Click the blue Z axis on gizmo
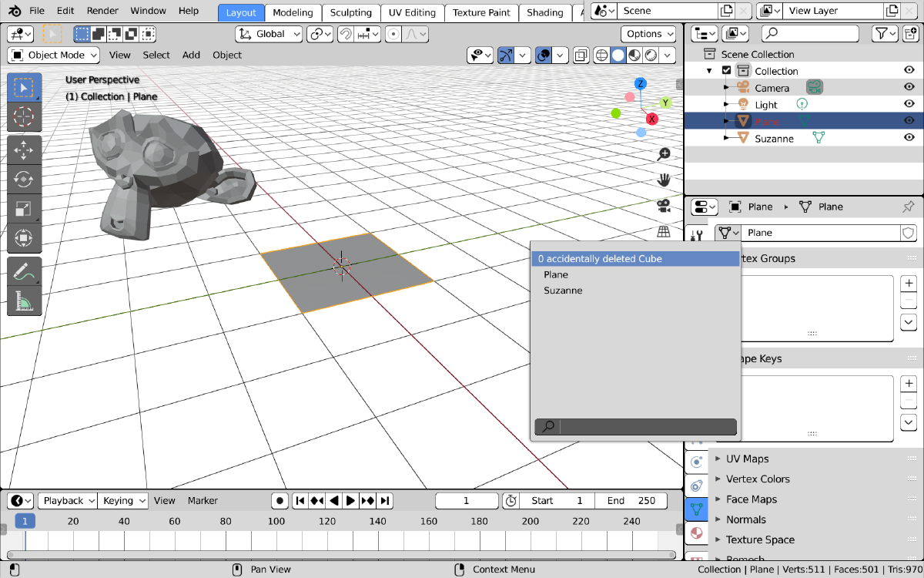Screen dimensions: 924x578 640,83
